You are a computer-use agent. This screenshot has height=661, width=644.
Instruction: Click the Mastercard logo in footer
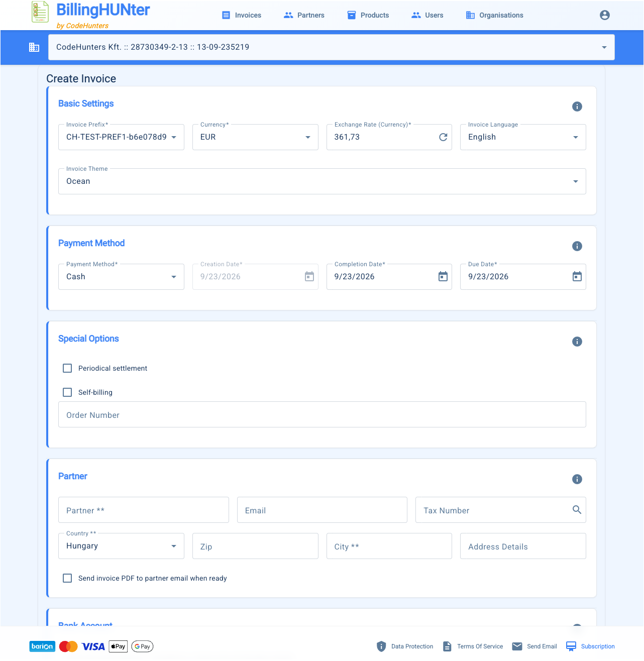coord(68,646)
